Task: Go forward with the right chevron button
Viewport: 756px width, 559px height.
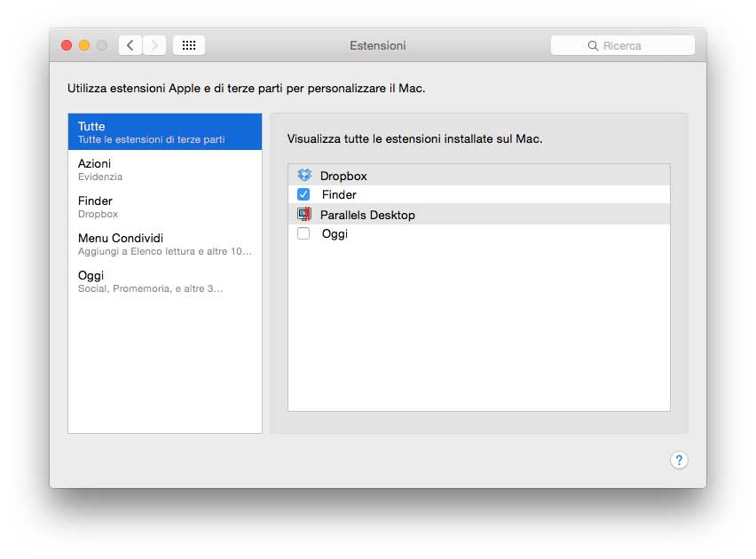Action: pyautogui.click(x=154, y=45)
